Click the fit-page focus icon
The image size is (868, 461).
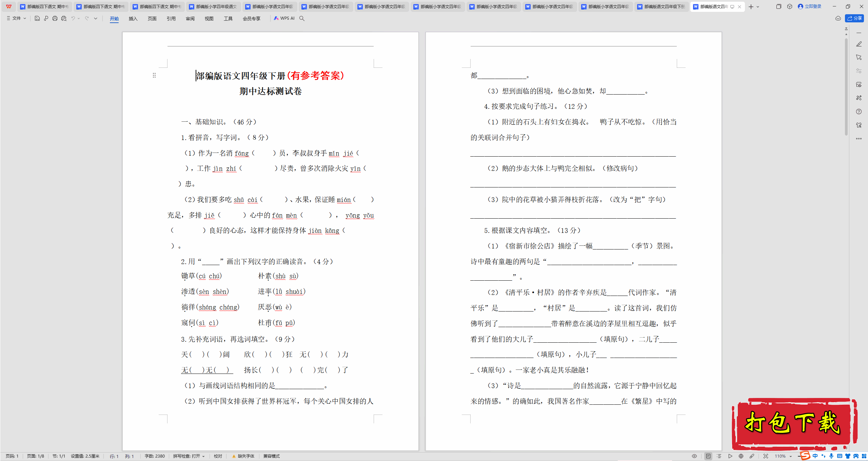(766, 456)
